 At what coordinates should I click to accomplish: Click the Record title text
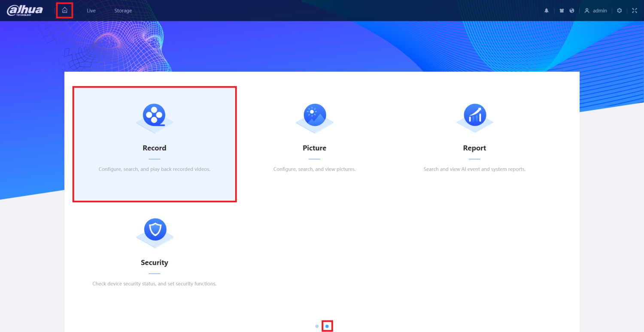pos(155,148)
